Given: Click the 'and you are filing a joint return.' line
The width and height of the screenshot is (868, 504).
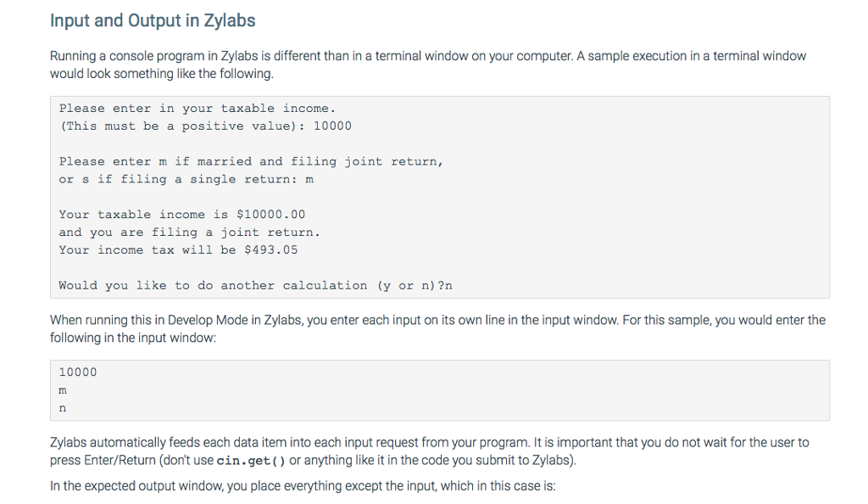Looking at the screenshot, I should click(x=190, y=232).
